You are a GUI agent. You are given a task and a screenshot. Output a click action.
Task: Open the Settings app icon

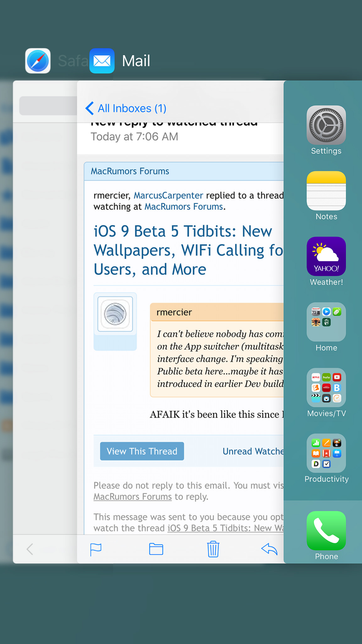coord(326,125)
